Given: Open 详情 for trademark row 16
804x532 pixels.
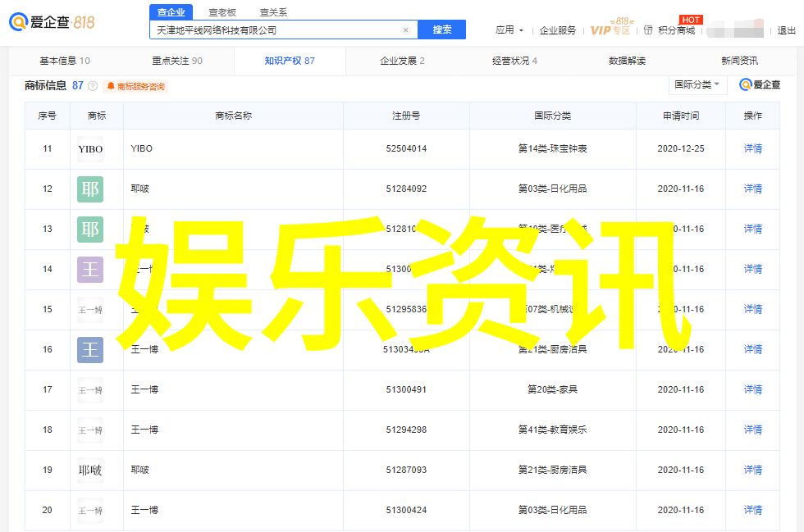Looking at the screenshot, I should pyautogui.click(x=753, y=349).
